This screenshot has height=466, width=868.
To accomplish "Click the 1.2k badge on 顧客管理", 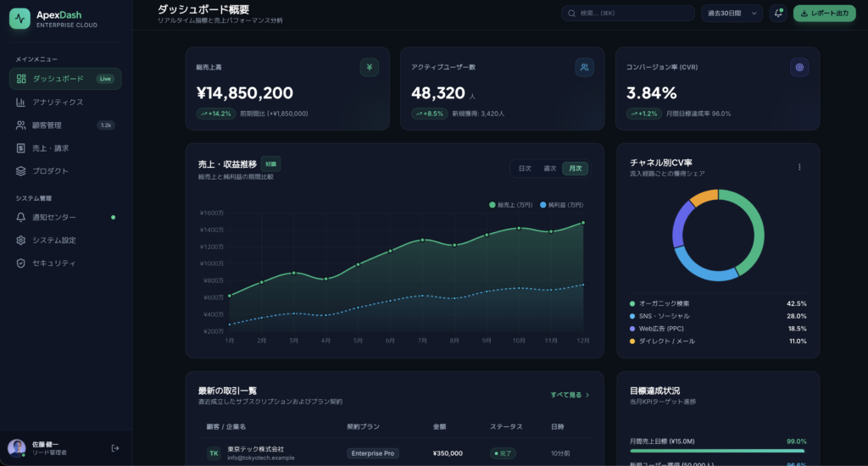I will [x=106, y=125].
